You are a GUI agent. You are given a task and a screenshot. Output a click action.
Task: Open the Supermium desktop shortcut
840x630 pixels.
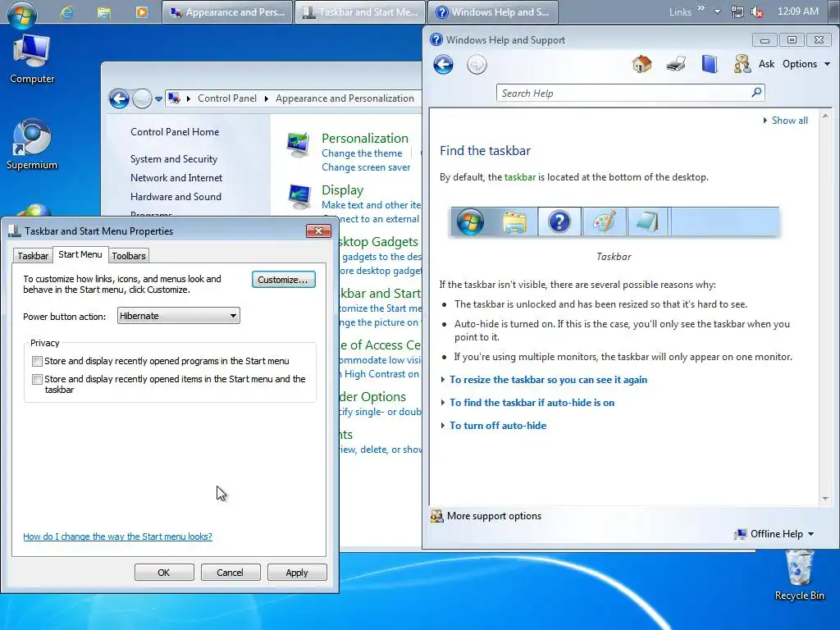[32, 144]
